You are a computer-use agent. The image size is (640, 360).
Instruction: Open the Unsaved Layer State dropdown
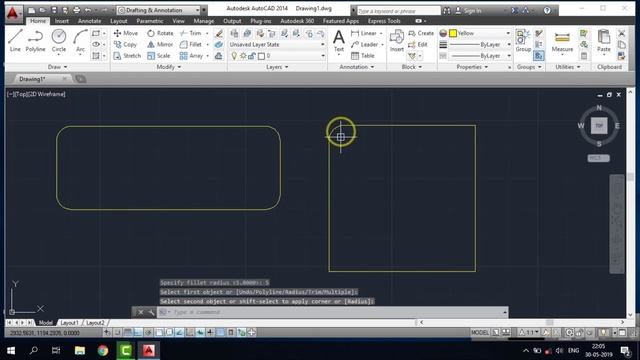pyautogui.click(x=277, y=44)
